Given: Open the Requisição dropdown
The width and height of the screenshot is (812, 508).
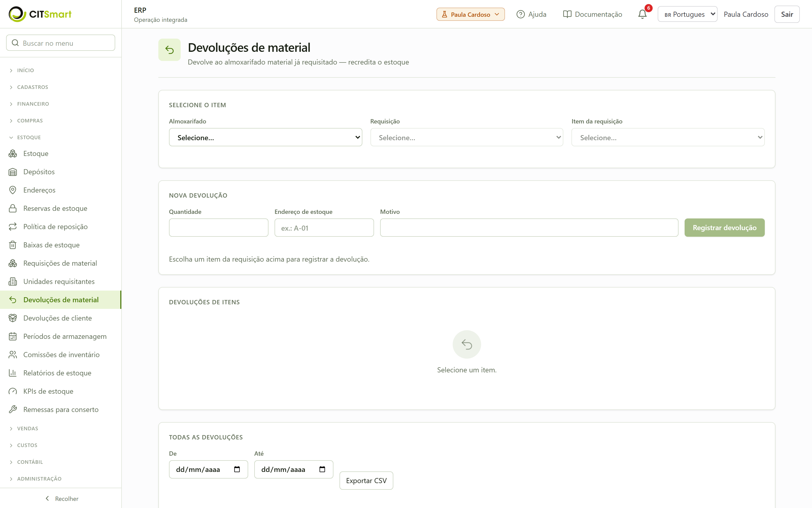Looking at the screenshot, I should [x=466, y=137].
